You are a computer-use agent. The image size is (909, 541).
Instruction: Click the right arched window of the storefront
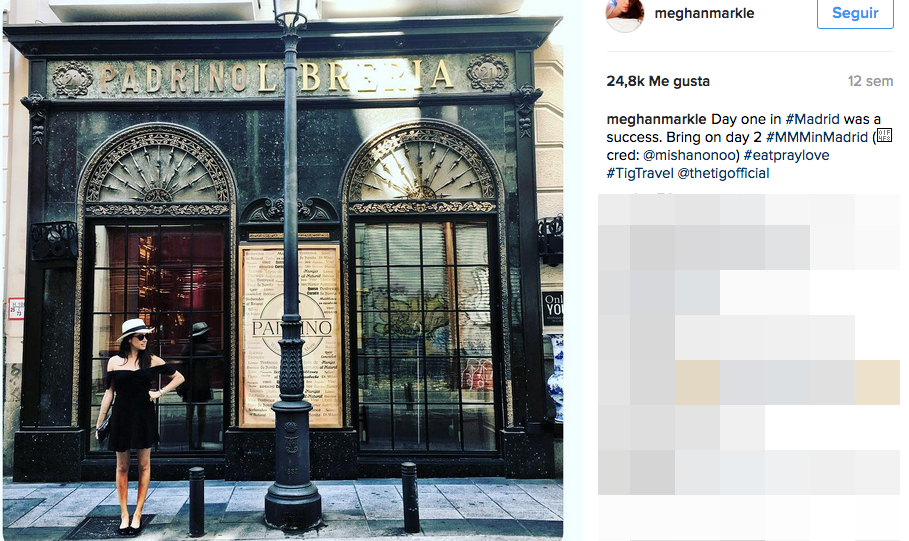(423, 289)
